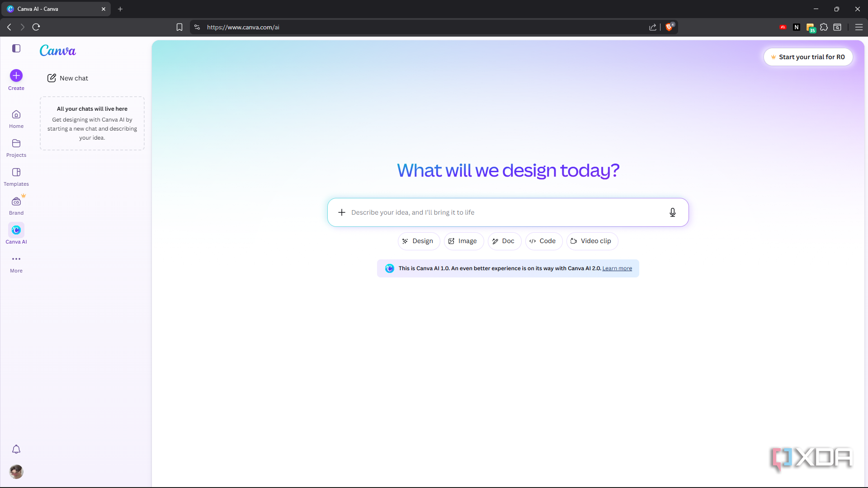The height and width of the screenshot is (488, 868).
Task: Click the microphone voice input icon
Action: click(x=673, y=212)
